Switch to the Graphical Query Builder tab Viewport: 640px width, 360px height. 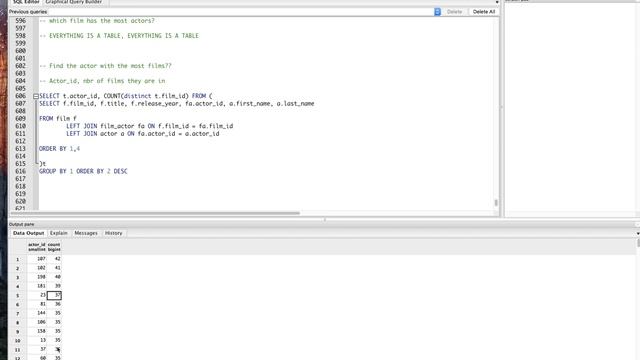click(x=74, y=2)
